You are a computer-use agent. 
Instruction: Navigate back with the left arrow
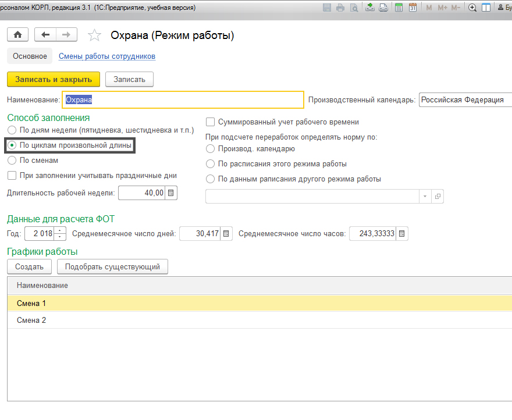45,34
